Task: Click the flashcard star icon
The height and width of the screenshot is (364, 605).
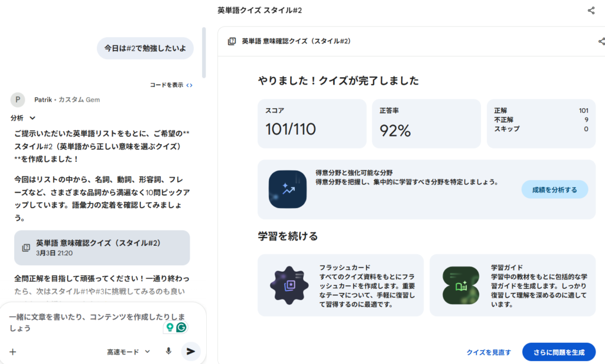Action: 290,285
